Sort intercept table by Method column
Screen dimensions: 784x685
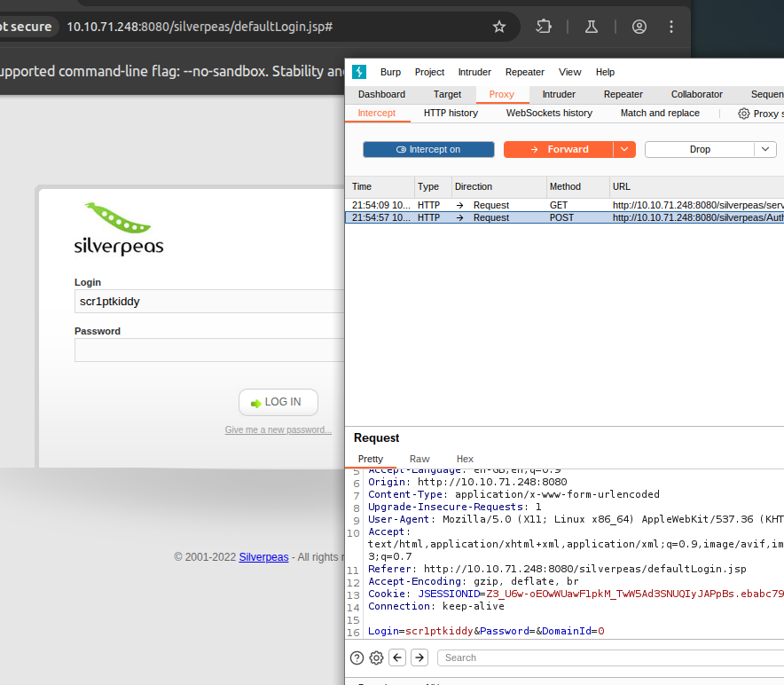point(578,186)
